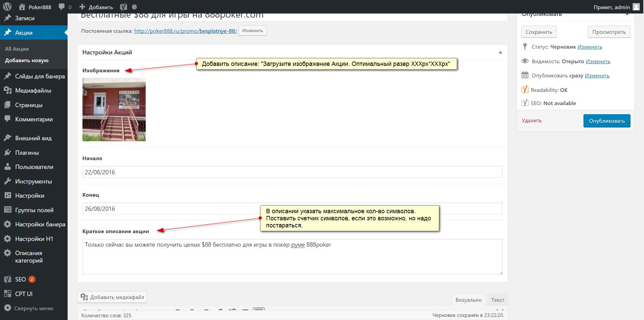Click the Просмотреть preview button
The width and height of the screenshot is (644, 320).
click(609, 32)
